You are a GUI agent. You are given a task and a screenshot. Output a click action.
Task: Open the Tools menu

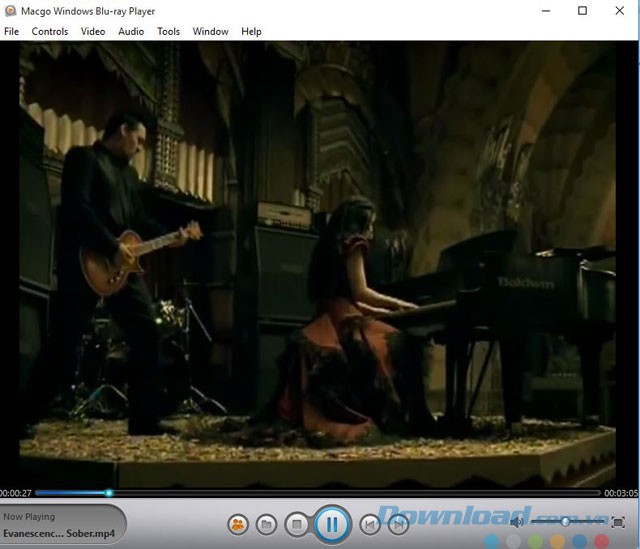(169, 31)
